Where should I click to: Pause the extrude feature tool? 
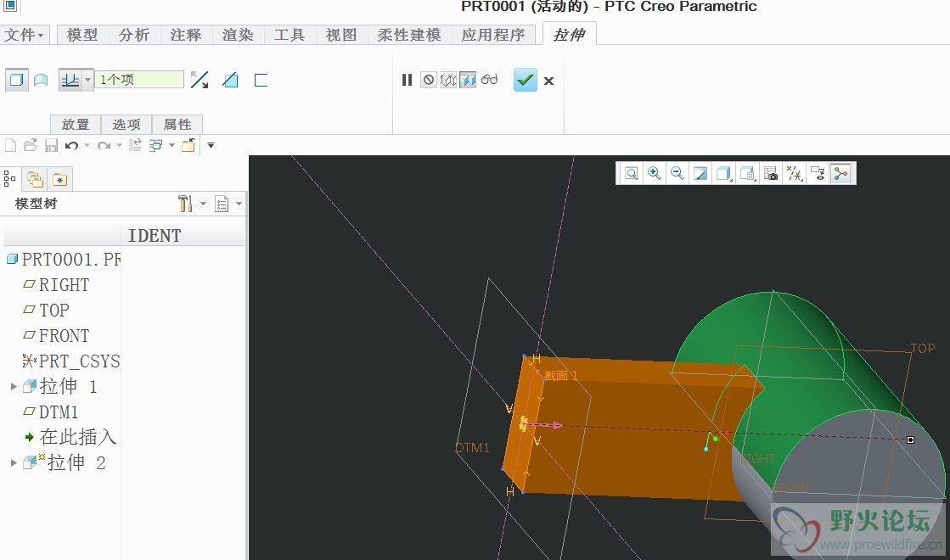point(408,80)
